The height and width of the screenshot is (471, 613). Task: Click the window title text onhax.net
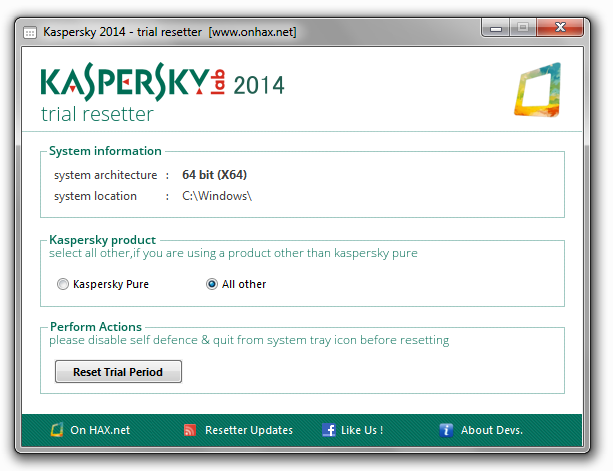[x=253, y=32]
